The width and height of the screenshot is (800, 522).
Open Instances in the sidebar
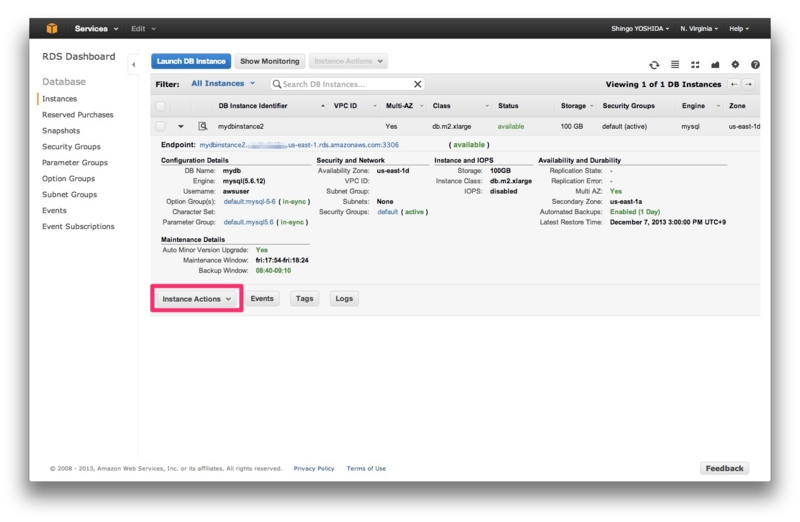[x=59, y=98]
